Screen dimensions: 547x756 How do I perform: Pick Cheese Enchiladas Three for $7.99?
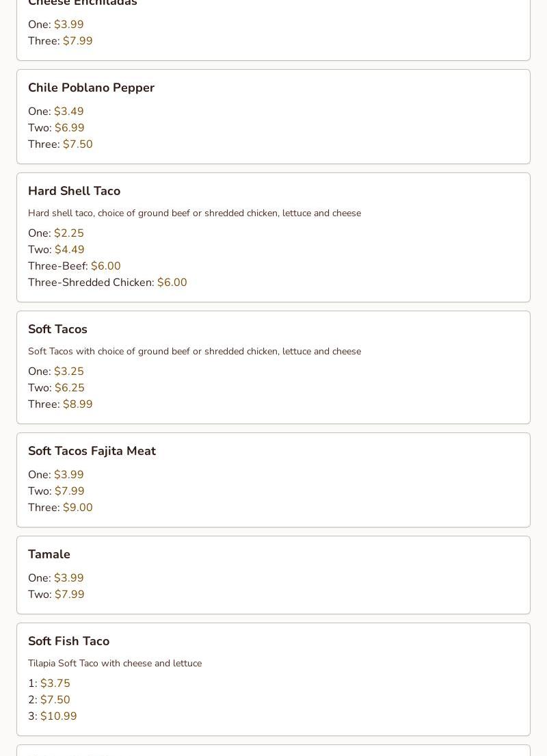tap(60, 41)
